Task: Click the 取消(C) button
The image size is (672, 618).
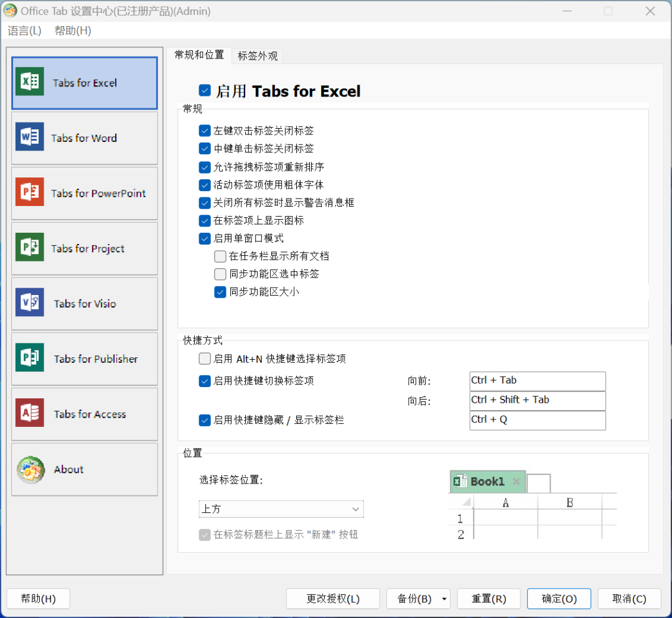Action: coord(629,599)
